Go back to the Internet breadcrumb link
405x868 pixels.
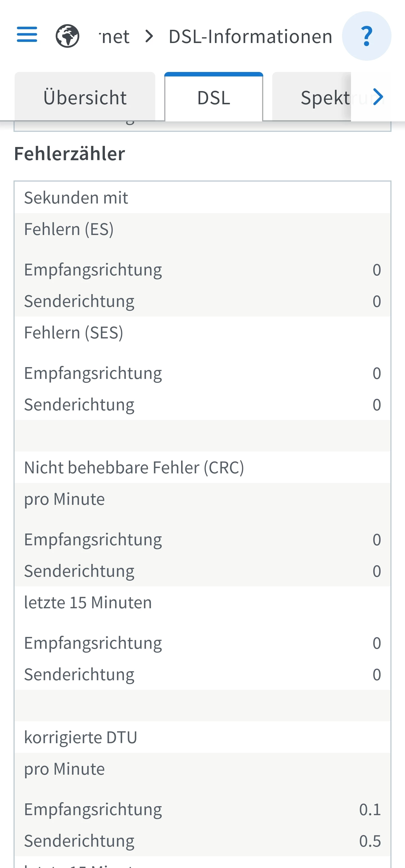(114, 36)
